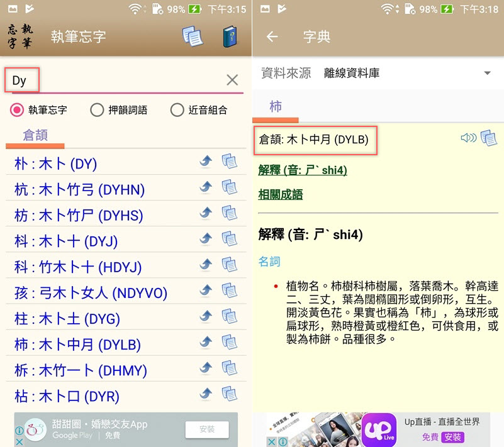Tap the right status bar Wi-Fi icon

point(388,9)
